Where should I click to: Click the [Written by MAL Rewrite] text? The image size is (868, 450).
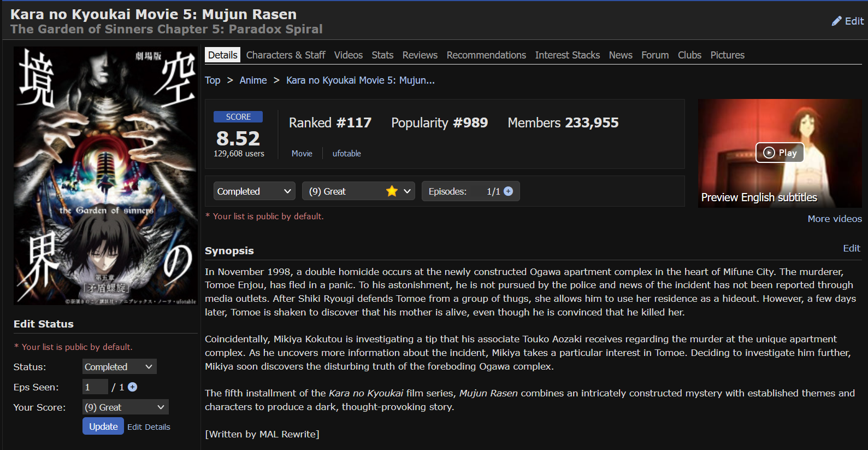[262, 434]
